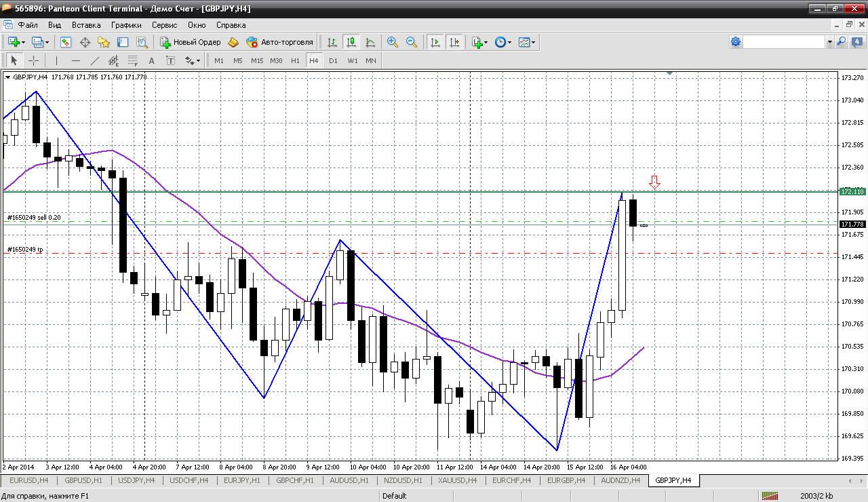Click the New Order (Новый Ордер) button
Viewport: 868px width, 502px height.
(191, 42)
